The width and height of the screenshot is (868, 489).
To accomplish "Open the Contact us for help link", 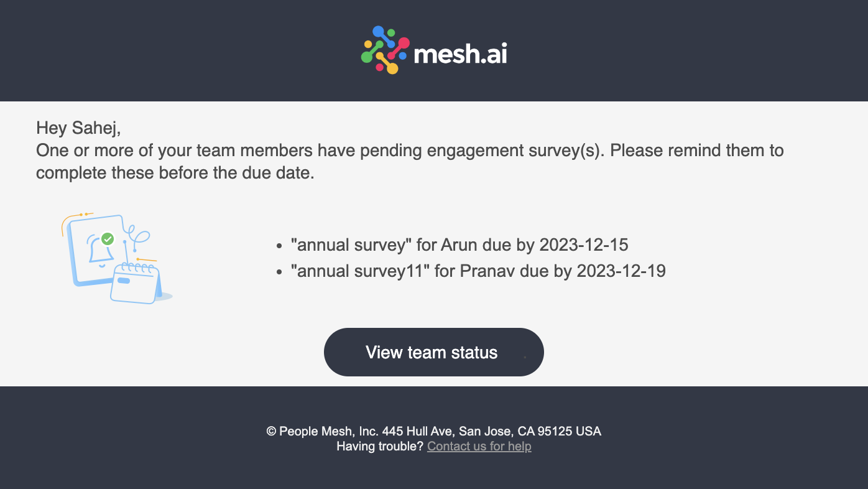I will coord(479,446).
